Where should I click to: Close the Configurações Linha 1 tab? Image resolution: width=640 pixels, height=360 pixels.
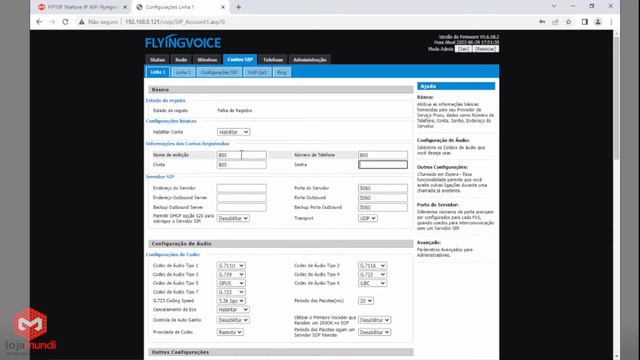click(x=223, y=7)
